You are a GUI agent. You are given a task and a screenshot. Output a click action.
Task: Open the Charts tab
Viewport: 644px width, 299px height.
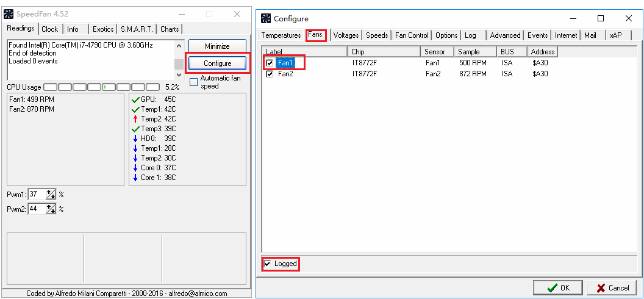click(170, 29)
